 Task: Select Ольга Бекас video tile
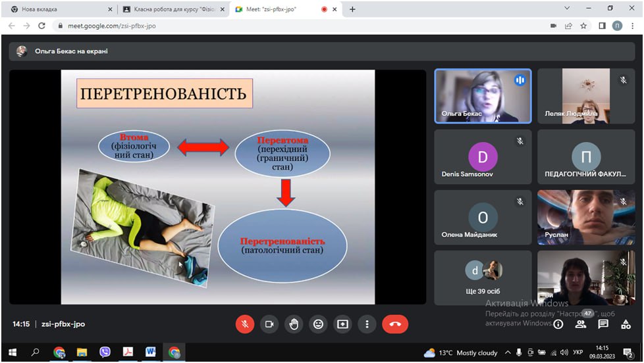(483, 96)
